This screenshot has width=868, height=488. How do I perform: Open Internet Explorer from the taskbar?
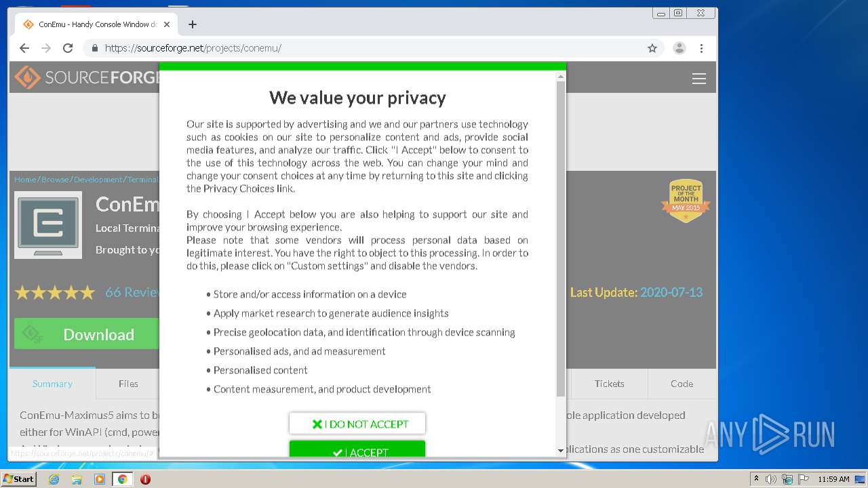(x=54, y=479)
